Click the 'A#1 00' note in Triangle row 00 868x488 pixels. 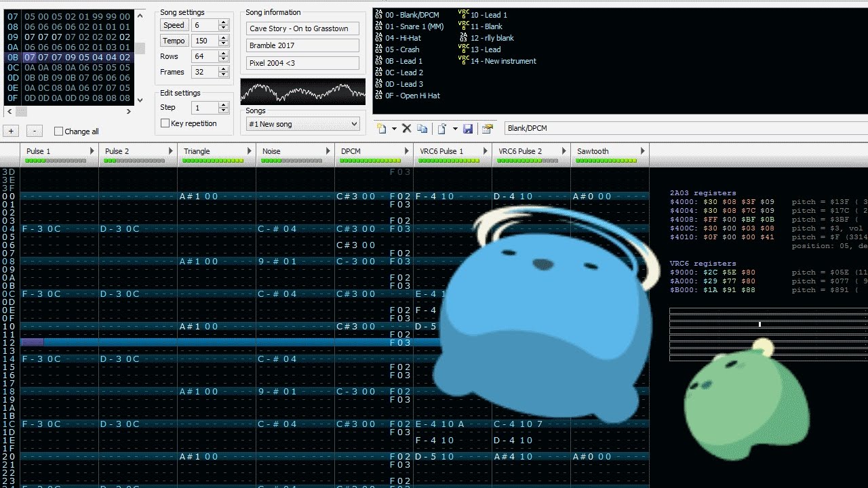point(199,197)
